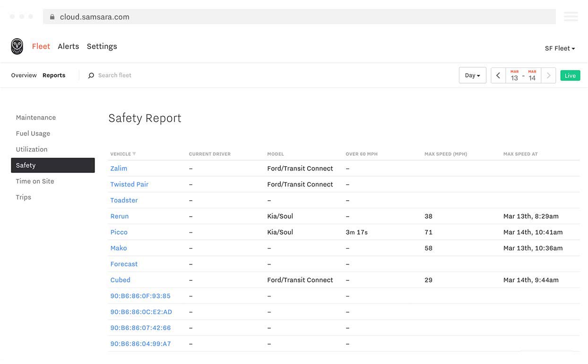
Task: Select the Trips report
Action: (24, 197)
